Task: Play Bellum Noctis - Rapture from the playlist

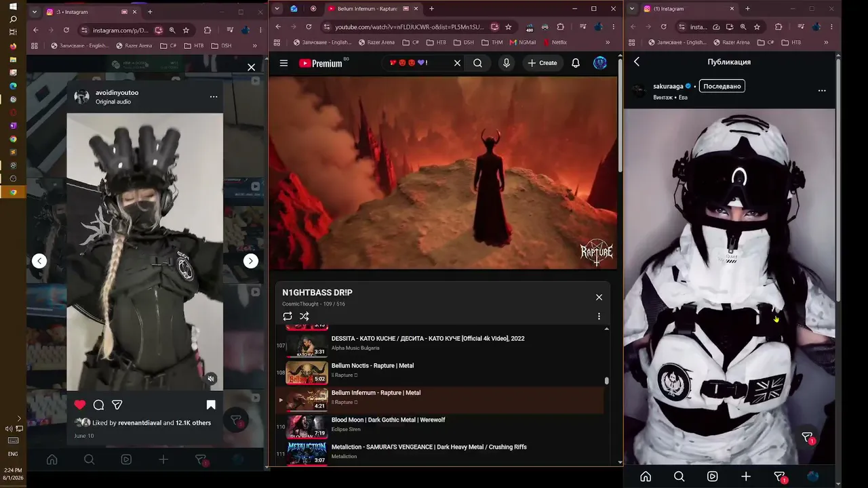Action: click(439, 372)
